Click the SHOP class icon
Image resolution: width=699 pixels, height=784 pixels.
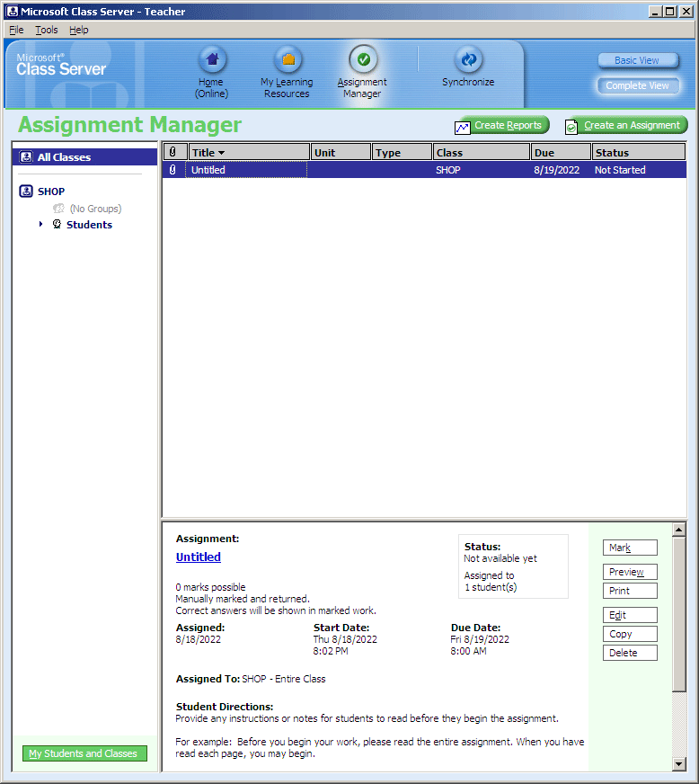point(26,191)
